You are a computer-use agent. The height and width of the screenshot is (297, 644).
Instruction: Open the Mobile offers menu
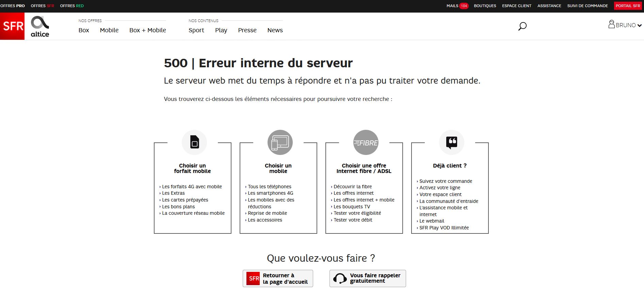(109, 30)
